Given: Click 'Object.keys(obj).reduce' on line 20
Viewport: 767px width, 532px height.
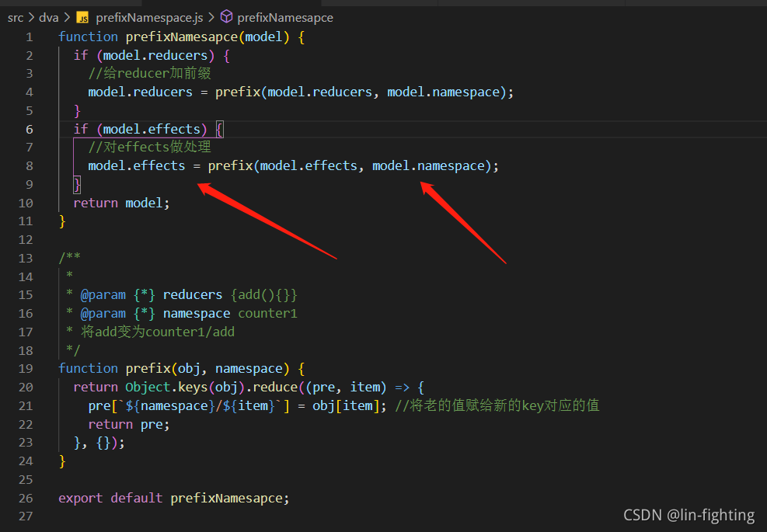Looking at the screenshot, I should click(x=211, y=388).
